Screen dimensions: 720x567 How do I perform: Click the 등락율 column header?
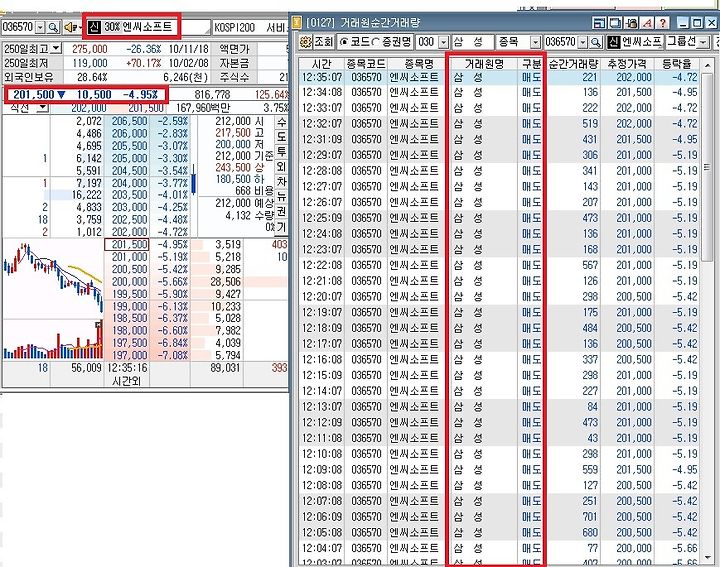click(677, 63)
